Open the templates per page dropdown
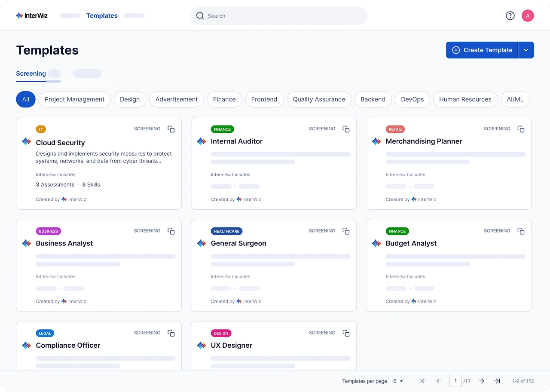550x392 pixels. point(397,381)
